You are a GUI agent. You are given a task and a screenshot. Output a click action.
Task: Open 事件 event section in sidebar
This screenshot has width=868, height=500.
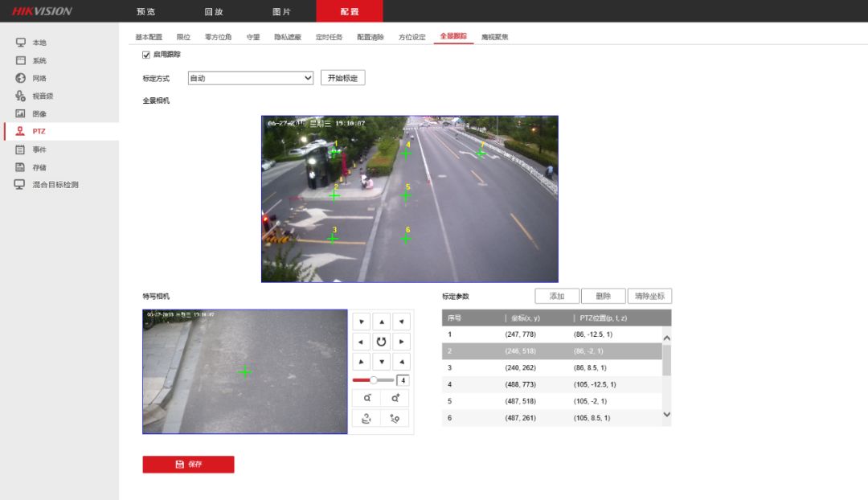(39, 150)
